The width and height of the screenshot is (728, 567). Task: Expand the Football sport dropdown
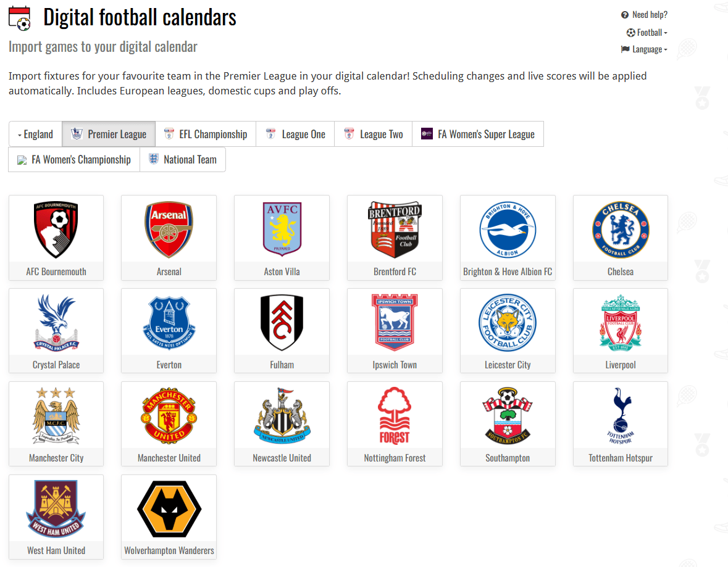point(646,33)
